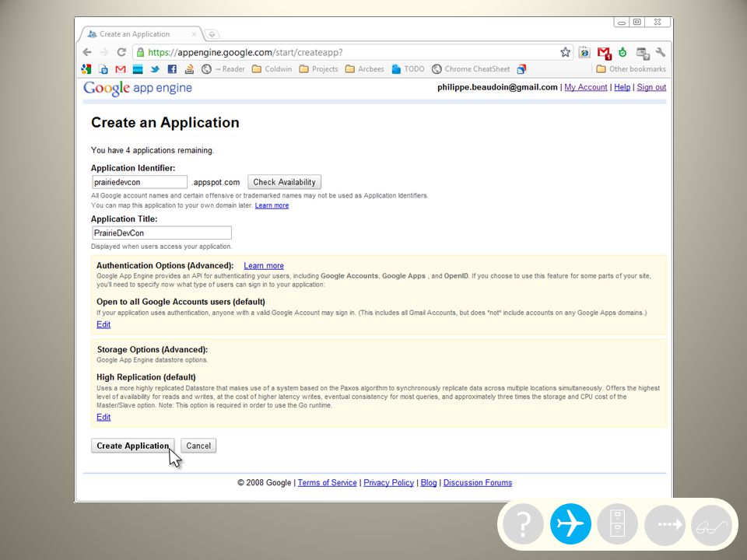
Task: Open the Stack Overflow bookmark icon
Action: (x=189, y=69)
